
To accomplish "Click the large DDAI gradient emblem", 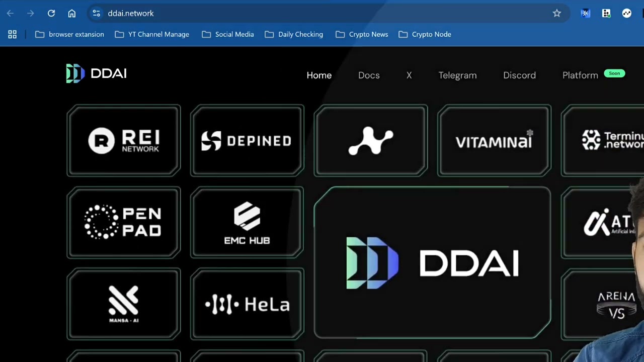I will click(x=372, y=263).
